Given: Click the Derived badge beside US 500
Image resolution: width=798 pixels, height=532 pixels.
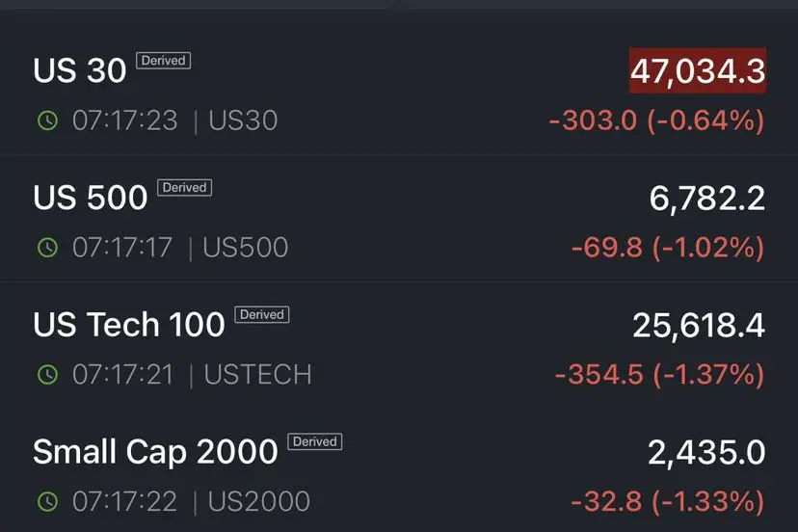Looking at the screenshot, I should (184, 187).
